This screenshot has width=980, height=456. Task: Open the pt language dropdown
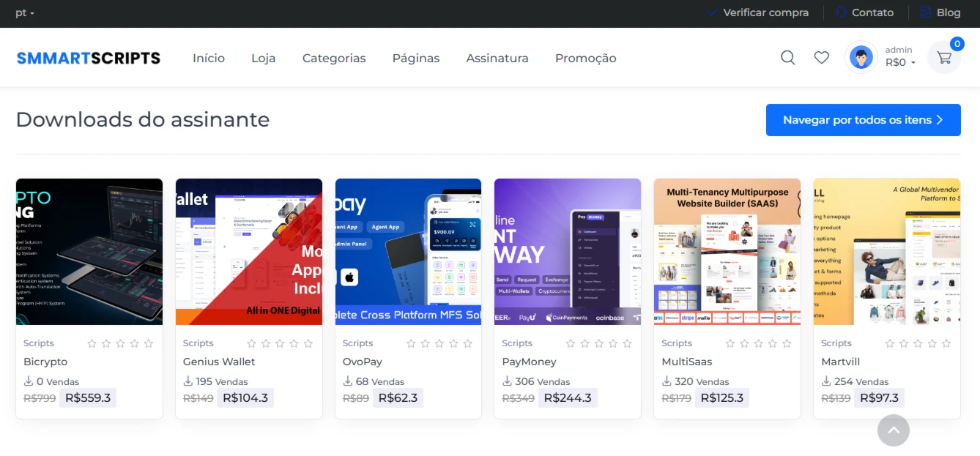point(25,12)
